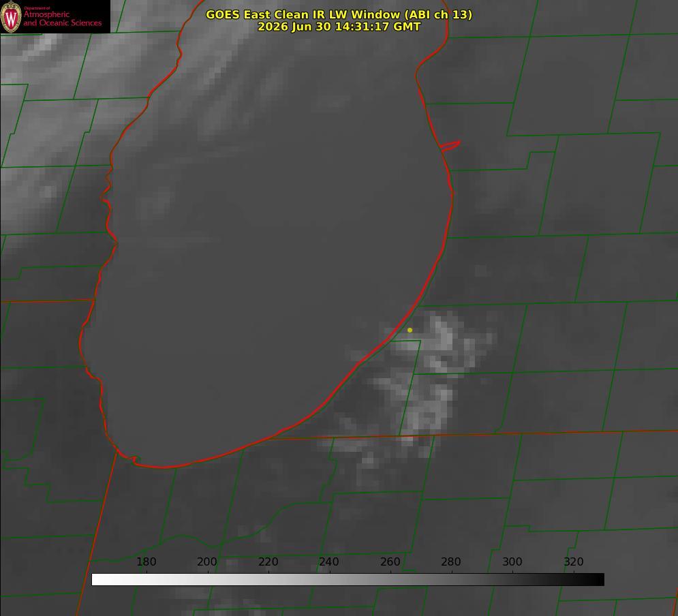Click the 180 label on the colorbar
The image size is (678, 616).
pos(146,561)
